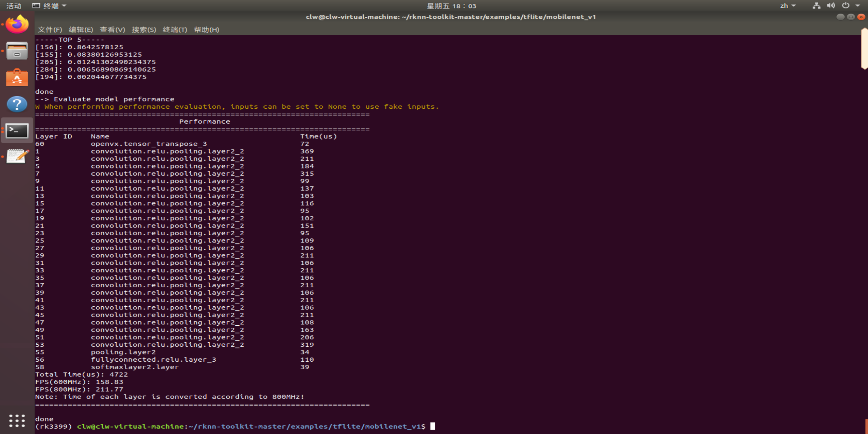
Task: Select the Terminal dock icon
Action: point(17,131)
